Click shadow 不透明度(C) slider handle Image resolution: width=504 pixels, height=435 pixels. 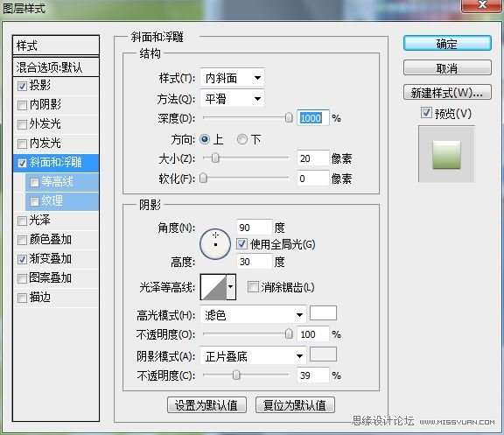[x=236, y=375]
